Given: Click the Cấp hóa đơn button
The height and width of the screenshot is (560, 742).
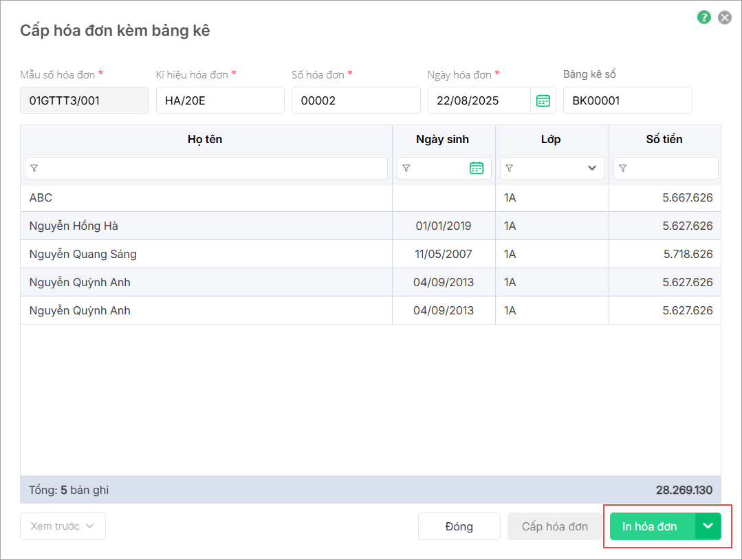Looking at the screenshot, I should pos(554,526).
